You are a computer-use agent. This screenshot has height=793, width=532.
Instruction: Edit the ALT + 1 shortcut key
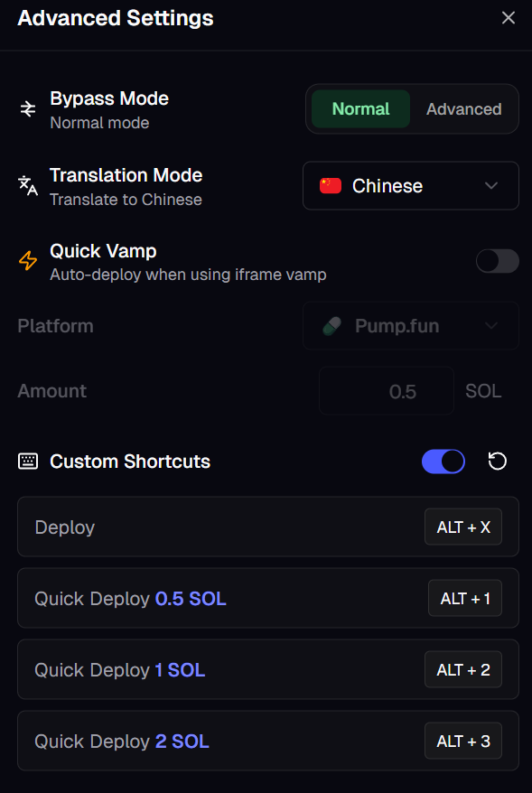(x=465, y=598)
